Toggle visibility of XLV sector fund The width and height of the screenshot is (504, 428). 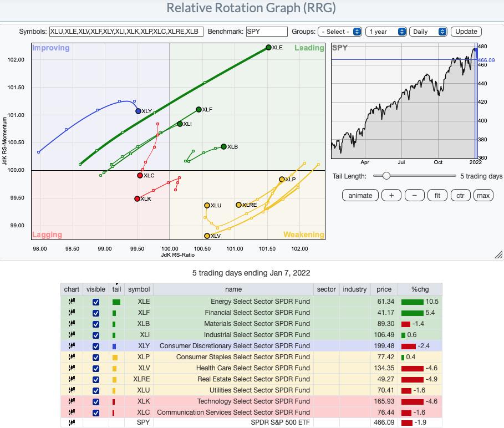click(x=96, y=368)
